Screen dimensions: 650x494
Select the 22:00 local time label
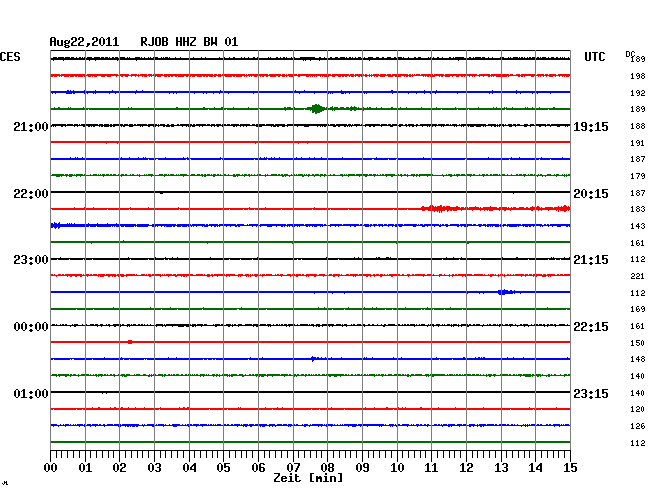click(31, 194)
